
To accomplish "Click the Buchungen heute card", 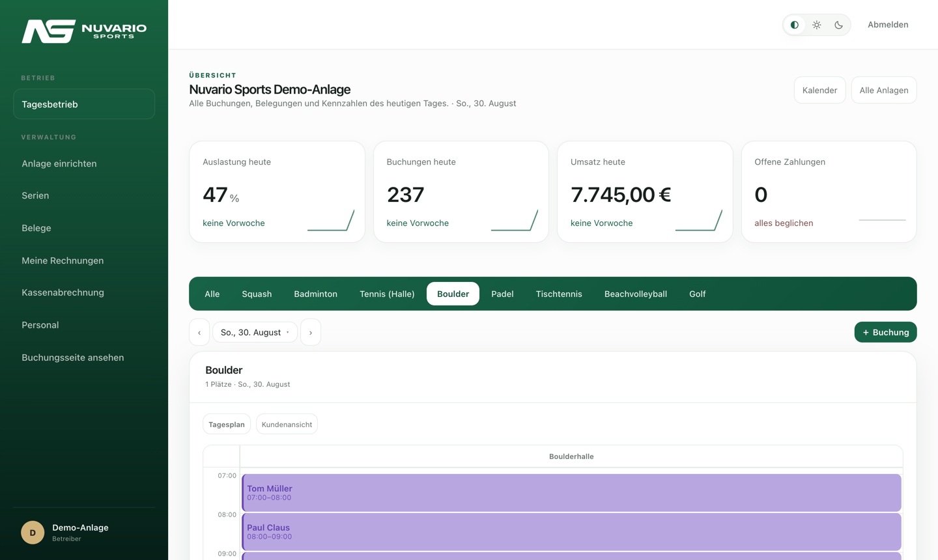I will tap(461, 192).
